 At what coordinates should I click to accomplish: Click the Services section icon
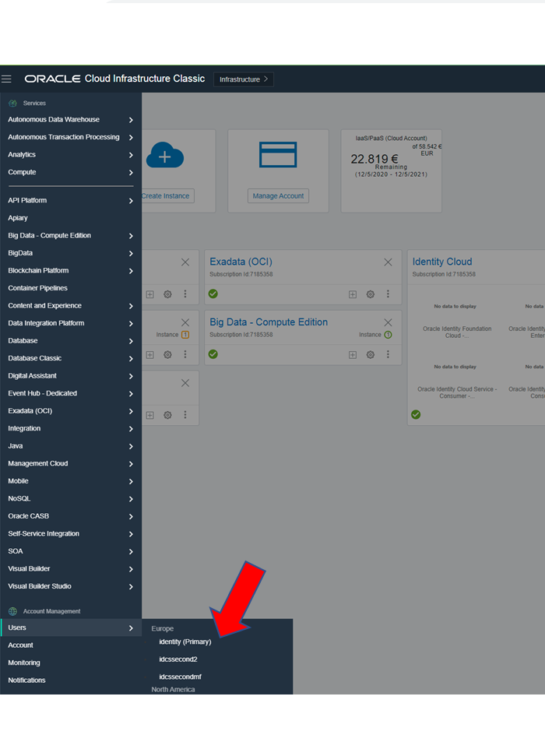click(13, 104)
